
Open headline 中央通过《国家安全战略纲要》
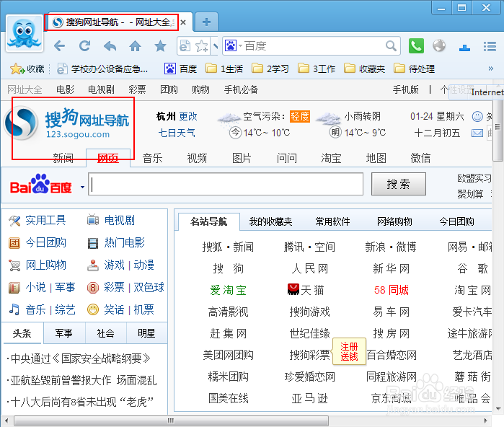click(80, 358)
